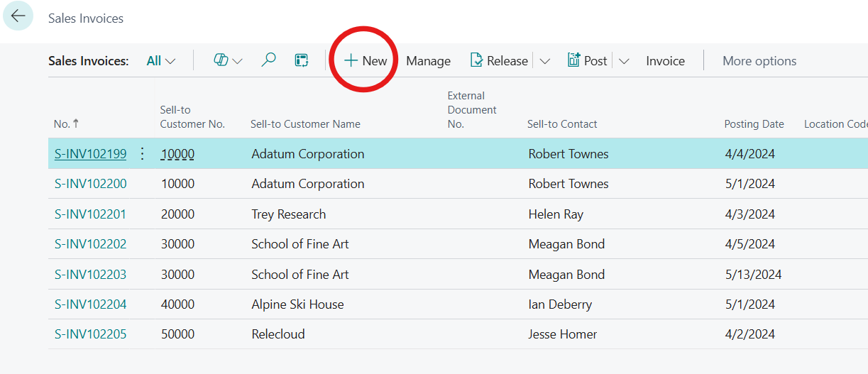The width and height of the screenshot is (868, 374).
Task: Click the Location Code column header
Action: coord(835,124)
